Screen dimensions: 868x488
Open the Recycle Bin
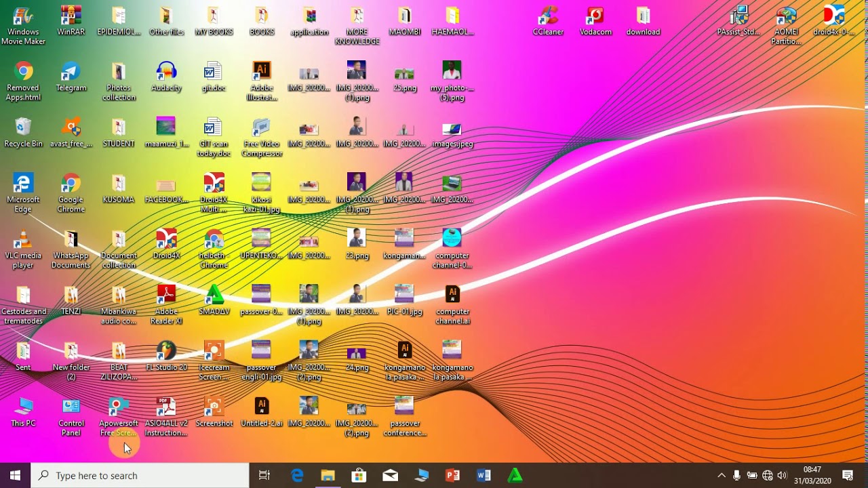pos(23,133)
